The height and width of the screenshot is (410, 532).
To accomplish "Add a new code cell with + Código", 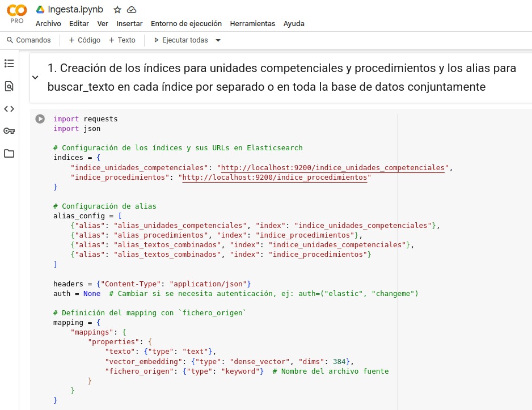I will coord(85,40).
